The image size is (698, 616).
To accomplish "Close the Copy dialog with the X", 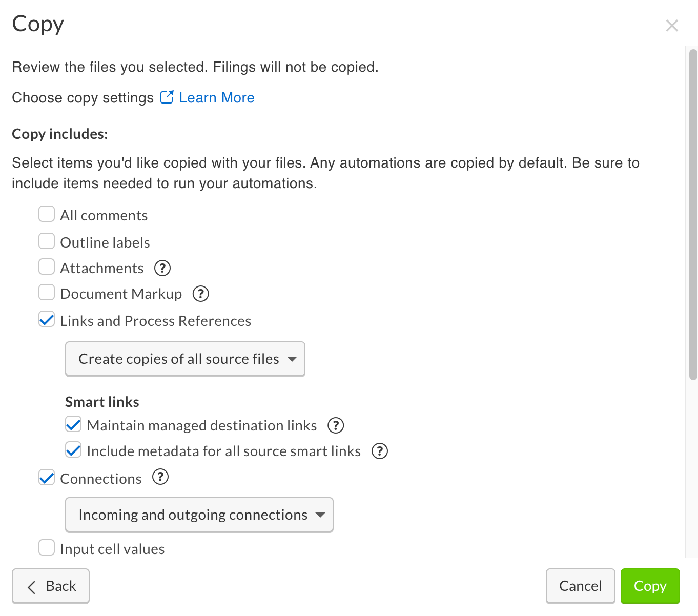I will pyautogui.click(x=672, y=26).
